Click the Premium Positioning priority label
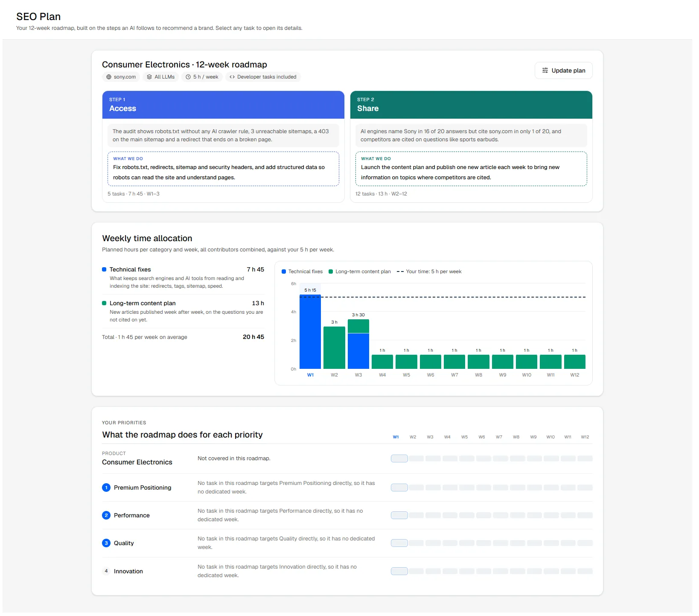This screenshot has width=699, height=616. click(143, 488)
